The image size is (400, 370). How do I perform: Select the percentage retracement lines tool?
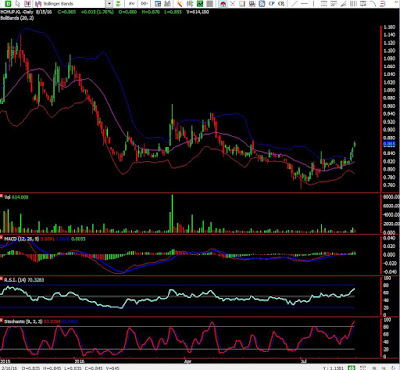click(x=334, y=4)
